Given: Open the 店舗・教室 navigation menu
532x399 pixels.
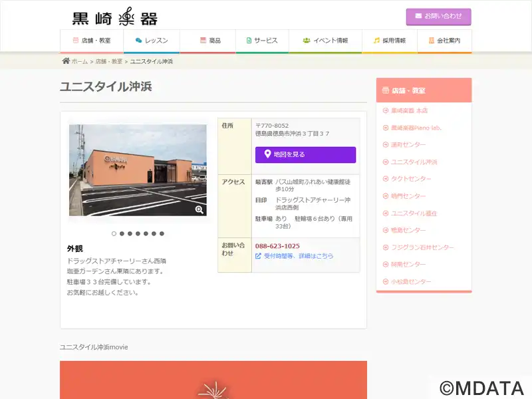Looking at the screenshot, I should click(91, 41).
